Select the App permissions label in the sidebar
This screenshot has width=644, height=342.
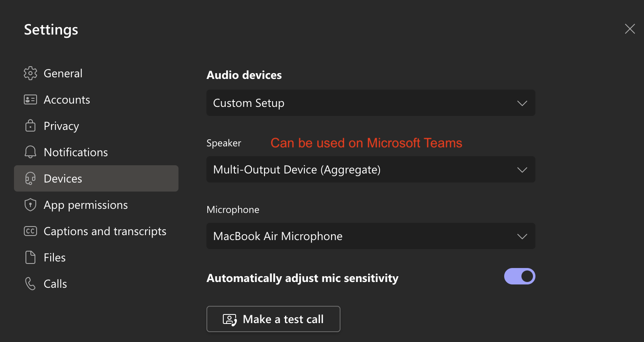pos(86,205)
